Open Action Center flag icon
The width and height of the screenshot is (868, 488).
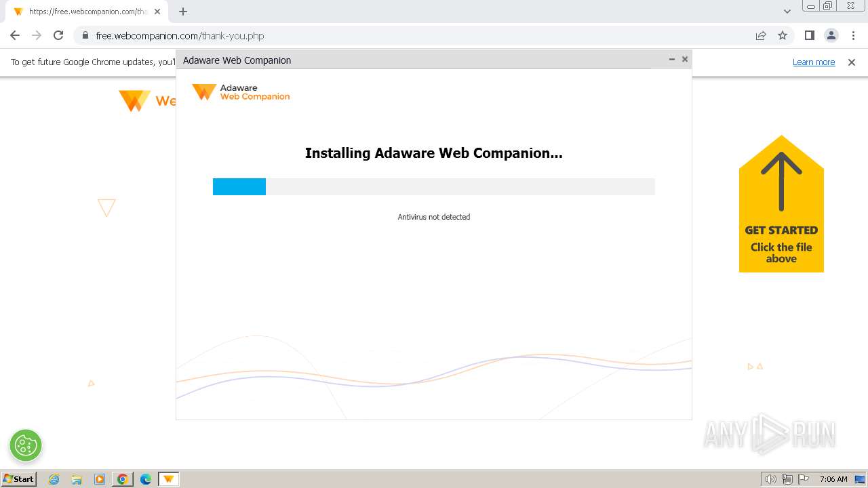(804, 479)
